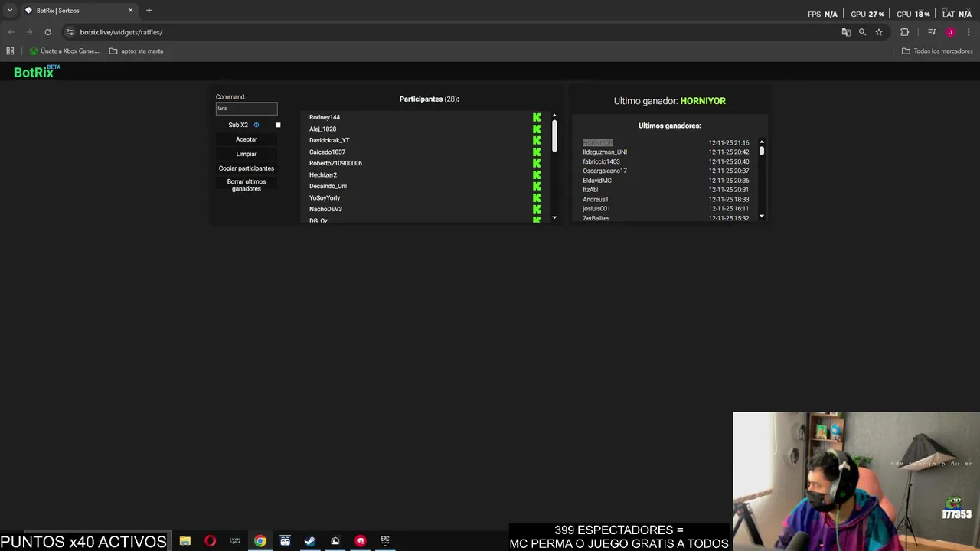Click participants list scroll-down arrow
Viewport: 980px width, 551px height.
point(554,217)
